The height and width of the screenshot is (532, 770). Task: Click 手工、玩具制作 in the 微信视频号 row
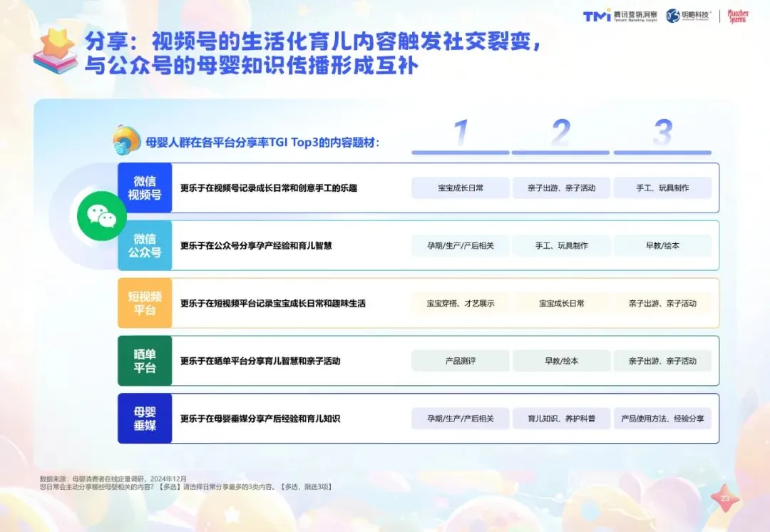click(662, 188)
